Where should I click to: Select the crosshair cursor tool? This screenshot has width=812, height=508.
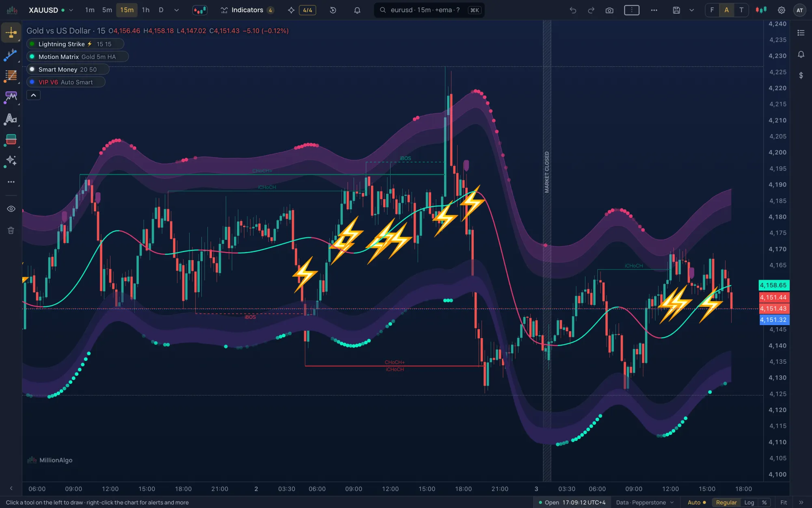pos(11,33)
